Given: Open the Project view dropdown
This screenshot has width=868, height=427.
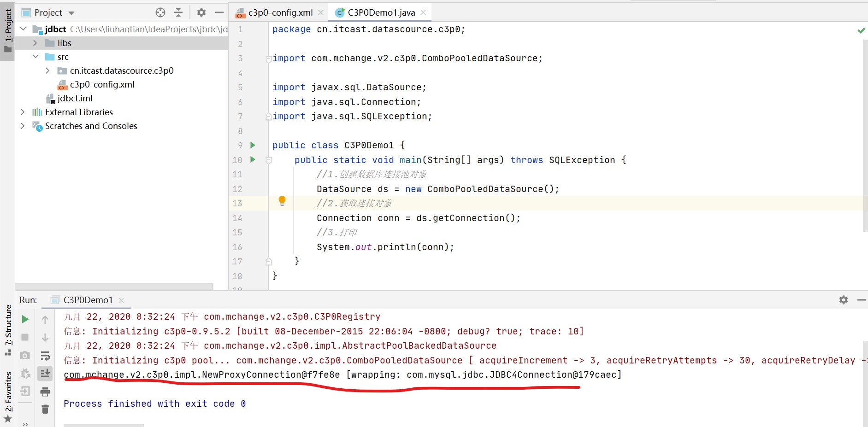Looking at the screenshot, I should [71, 13].
